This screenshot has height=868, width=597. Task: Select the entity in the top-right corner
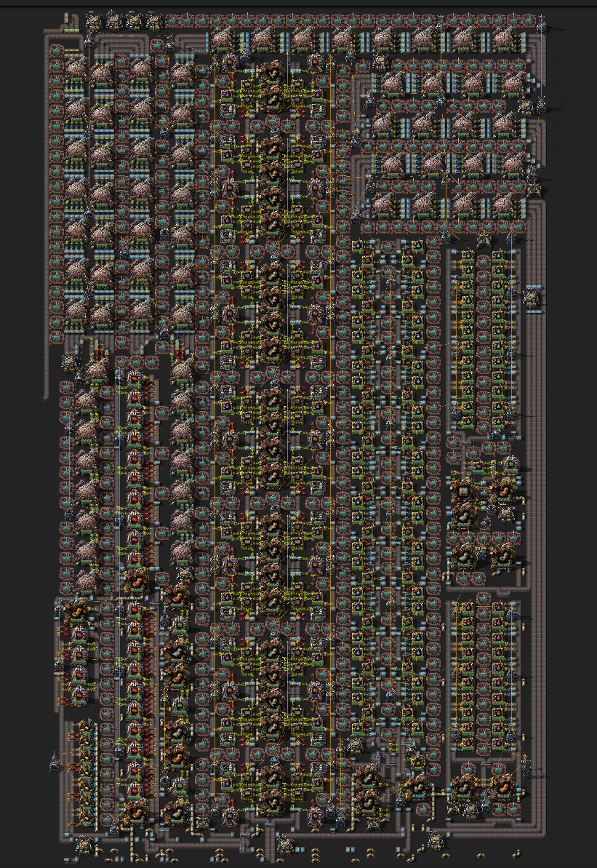point(542,27)
